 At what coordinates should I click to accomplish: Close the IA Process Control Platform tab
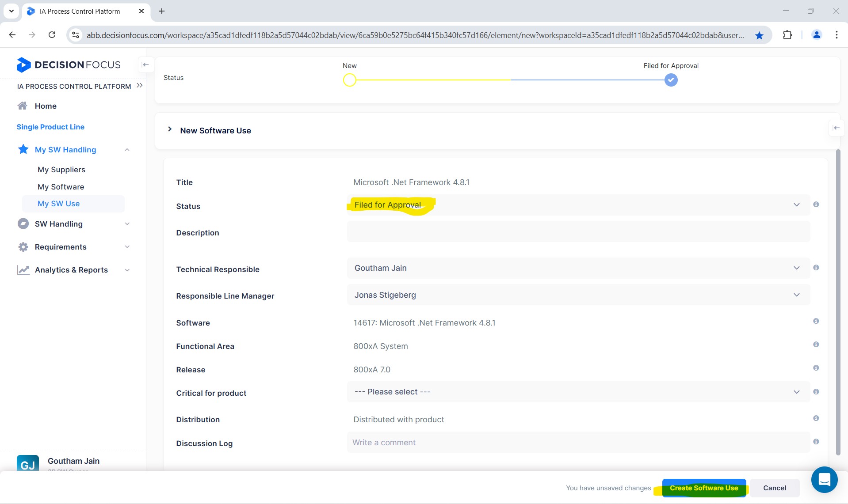click(141, 11)
